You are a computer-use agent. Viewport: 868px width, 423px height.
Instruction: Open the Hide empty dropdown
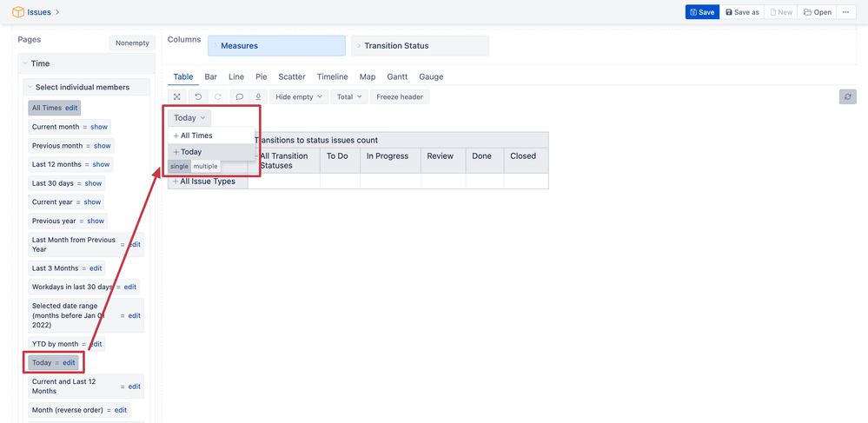click(299, 97)
